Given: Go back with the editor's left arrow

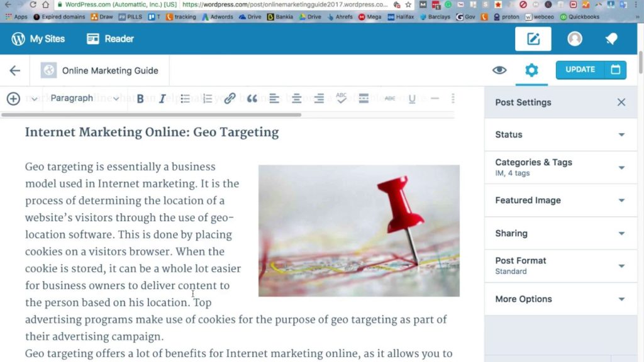Looking at the screenshot, I should pyautogui.click(x=15, y=70).
